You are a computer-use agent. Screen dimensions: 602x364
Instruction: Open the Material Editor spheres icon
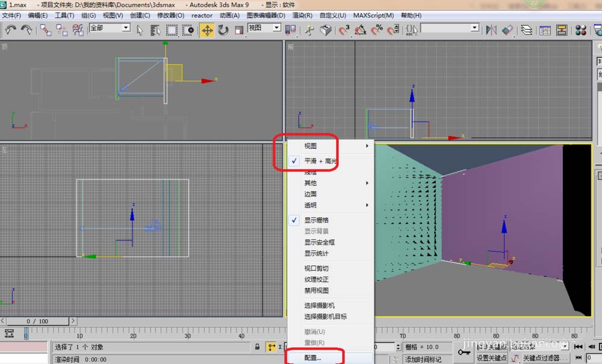(x=581, y=30)
